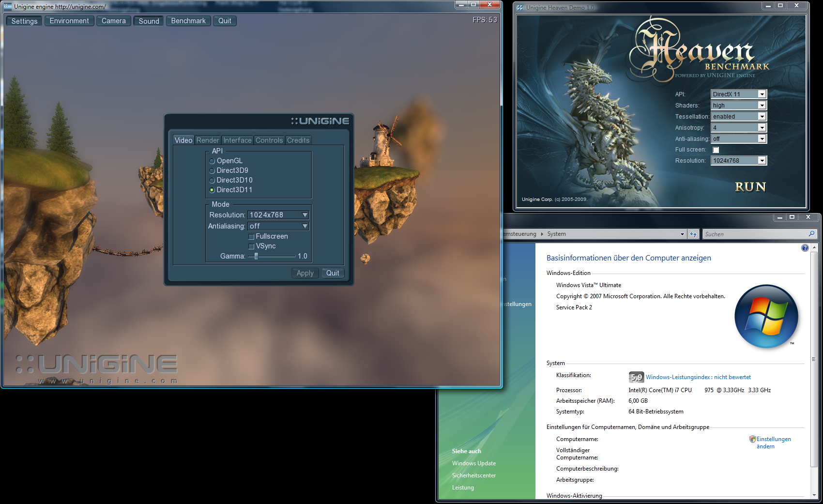This screenshot has height=504, width=823.
Task: Click the refresh icon beside the address bar
Action: [x=693, y=234]
